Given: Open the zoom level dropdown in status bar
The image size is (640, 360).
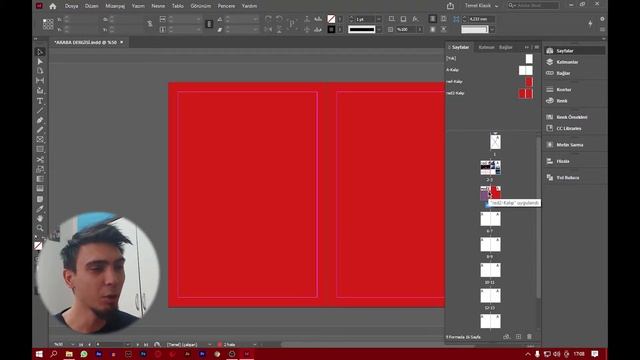Looking at the screenshot, I should pos(73,344).
